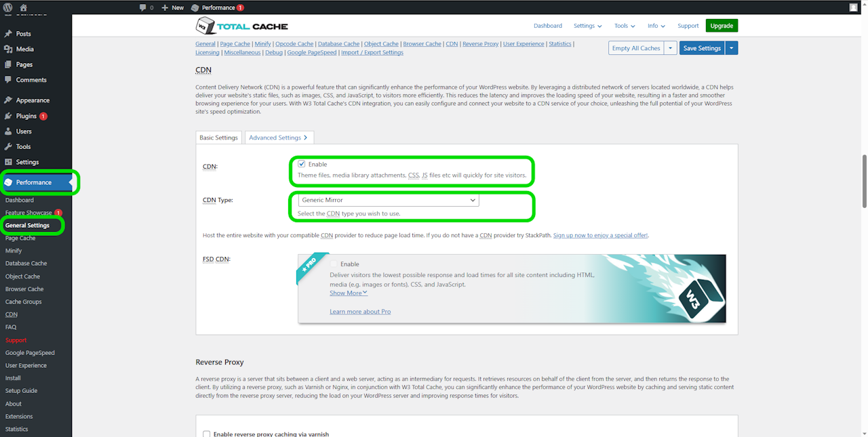Open Pages in the sidebar
This screenshot has height=437, width=868.
[24, 65]
